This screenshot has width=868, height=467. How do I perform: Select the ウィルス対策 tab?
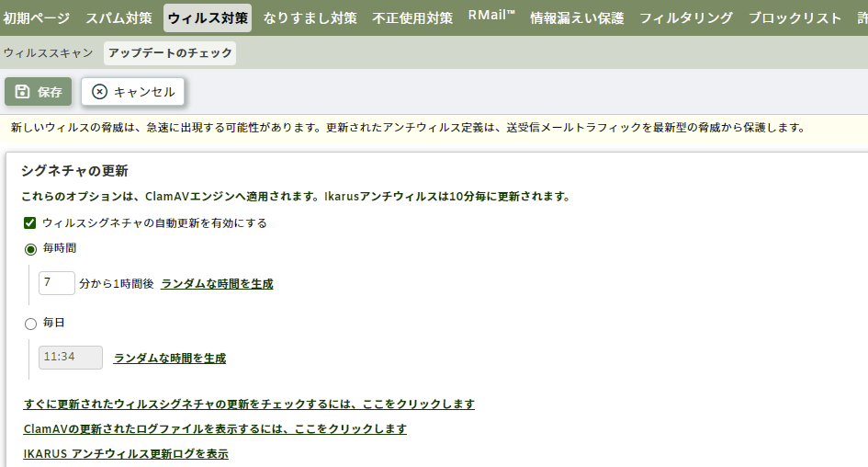(x=207, y=18)
